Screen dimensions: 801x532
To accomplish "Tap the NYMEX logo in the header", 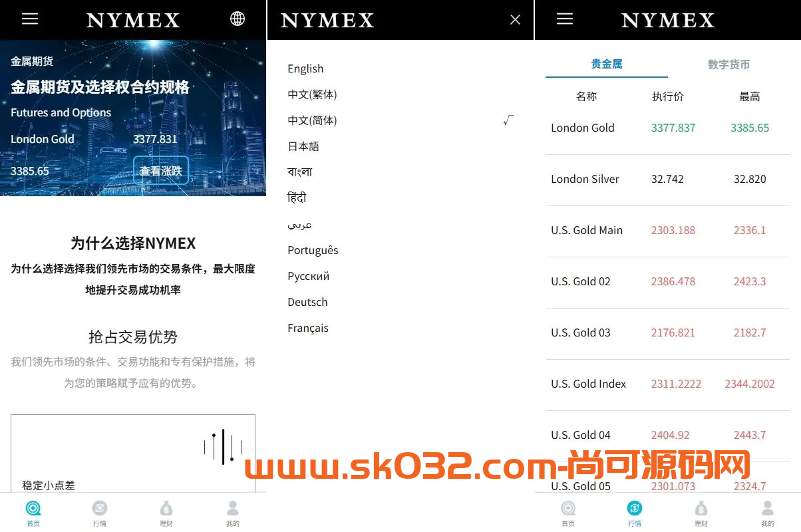I will click(x=132, y=20).
